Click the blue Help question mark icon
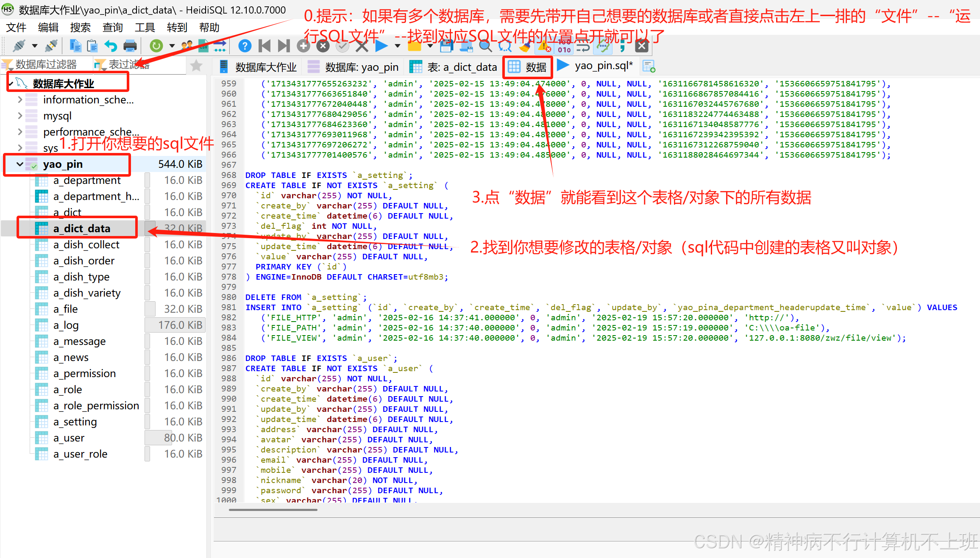Viewport: 980px width, 558px height. coord(245,45)
